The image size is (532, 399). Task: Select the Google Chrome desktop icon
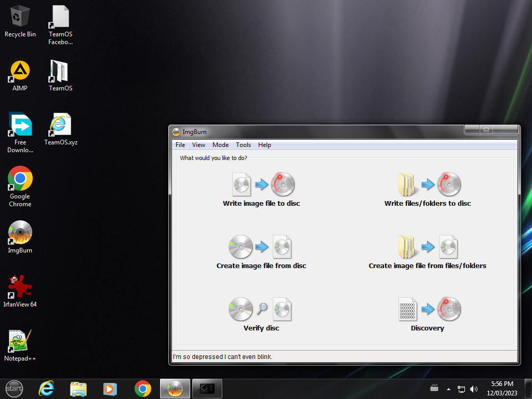tap(20, 187)
